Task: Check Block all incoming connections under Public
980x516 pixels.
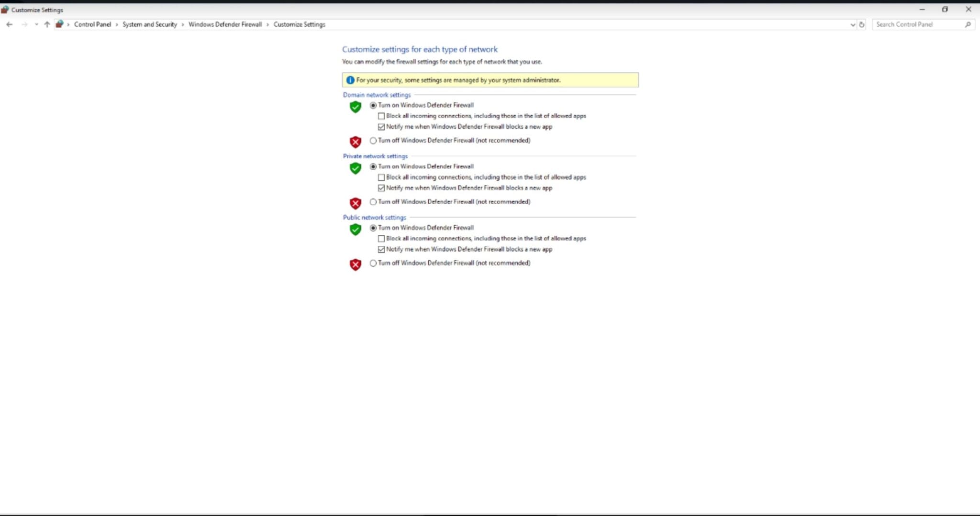Action: pos(381,238)
